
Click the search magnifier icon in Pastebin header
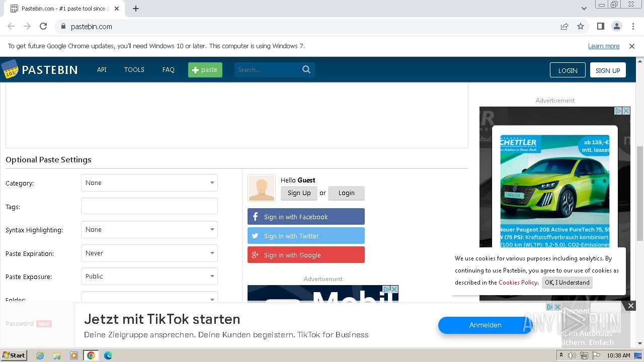click(306, 69)
